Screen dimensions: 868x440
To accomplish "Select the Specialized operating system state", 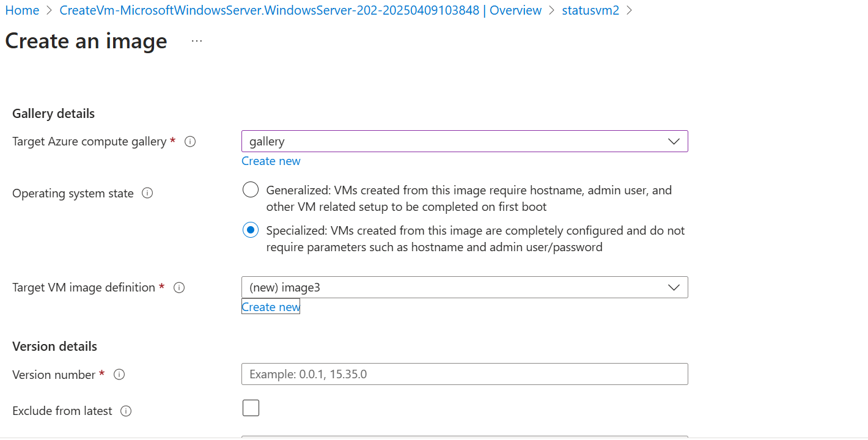I will pyautogui.click(x=251, y=230).
